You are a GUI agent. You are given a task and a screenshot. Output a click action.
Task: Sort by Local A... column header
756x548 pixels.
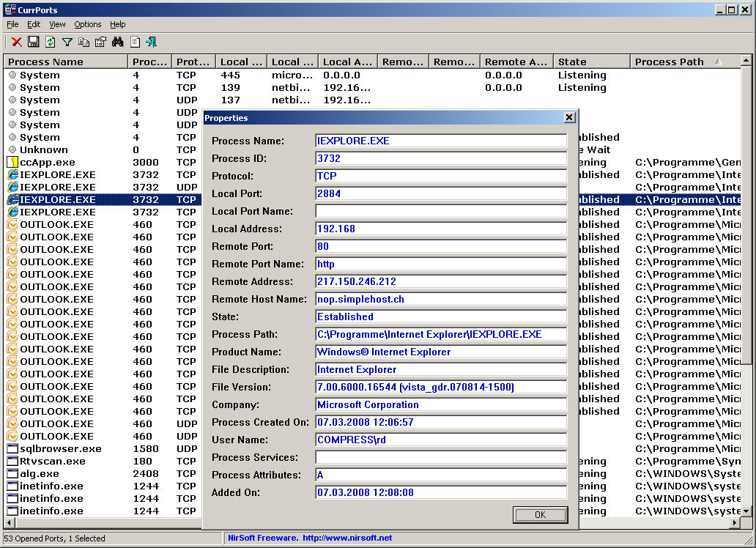pyautogui.click(x=348, y=62)
